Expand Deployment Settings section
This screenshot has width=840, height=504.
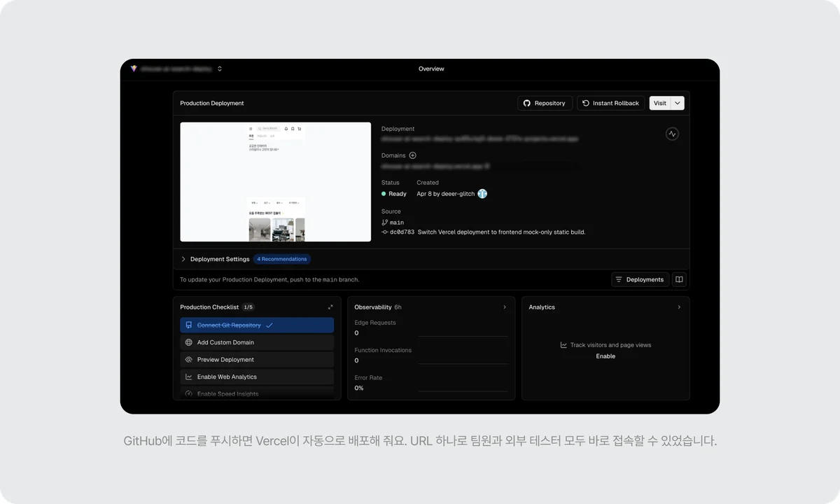pos(215,259)
